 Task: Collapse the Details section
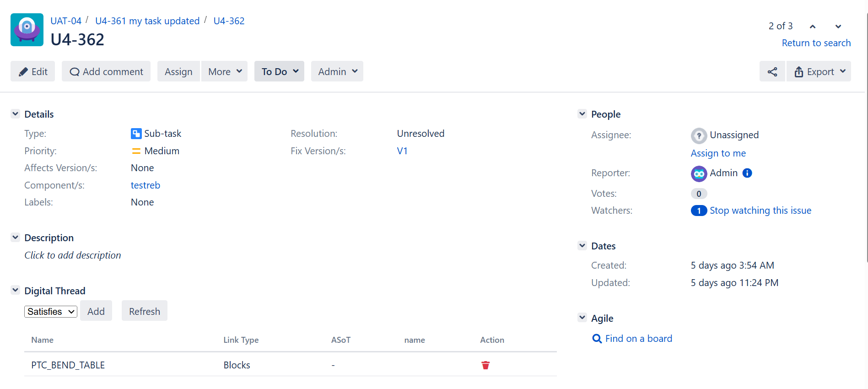click(x=16, y=114)
